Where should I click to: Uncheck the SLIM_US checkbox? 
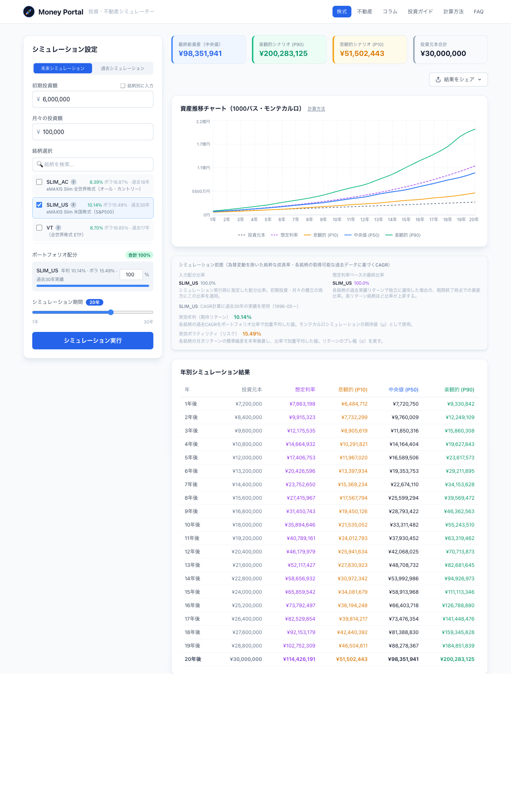coord(39,205)
